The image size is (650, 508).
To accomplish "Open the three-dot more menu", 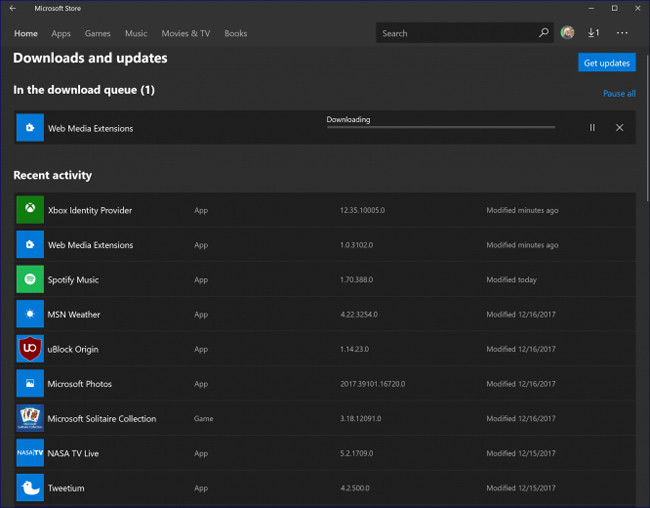I will pyautogui.click(x=622, y=32).
